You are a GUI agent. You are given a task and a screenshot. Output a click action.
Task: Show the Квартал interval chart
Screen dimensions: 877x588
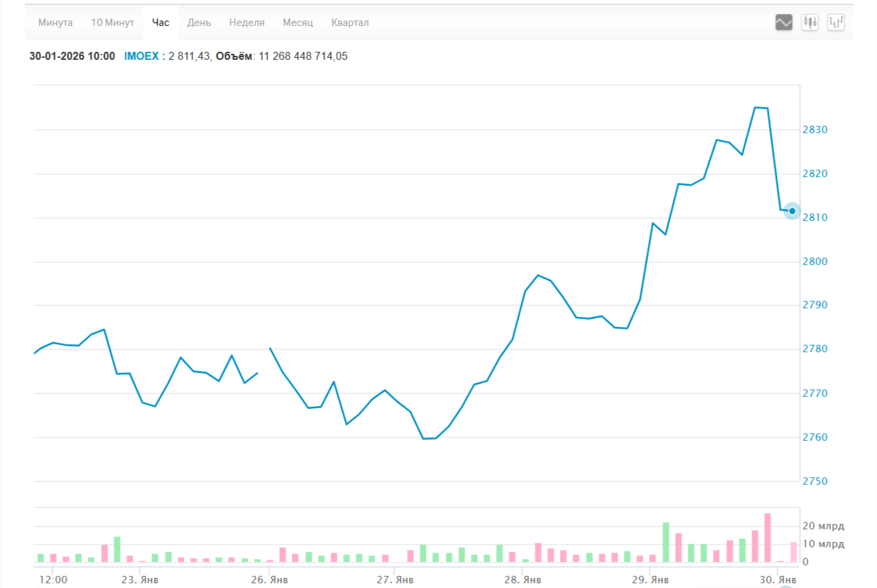click(350, 23)
